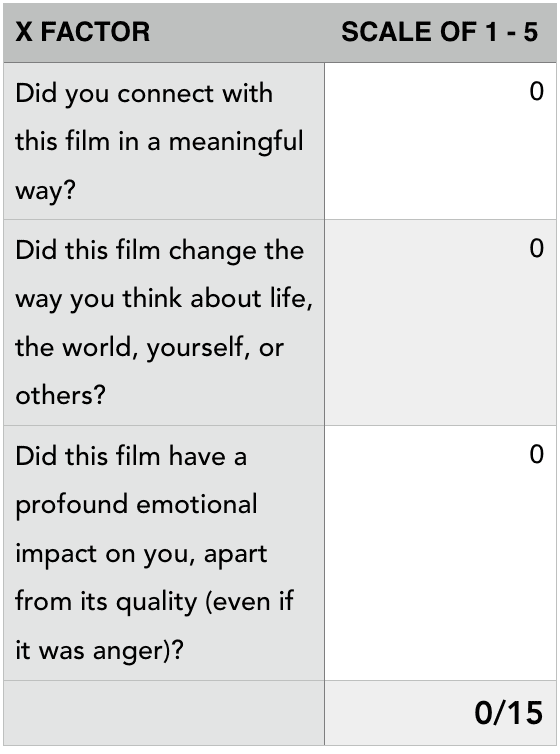The width and height of the screenshot is (560, 754).
Task: Click the text 'from its quality (even if'
Action: pos(154,602)
